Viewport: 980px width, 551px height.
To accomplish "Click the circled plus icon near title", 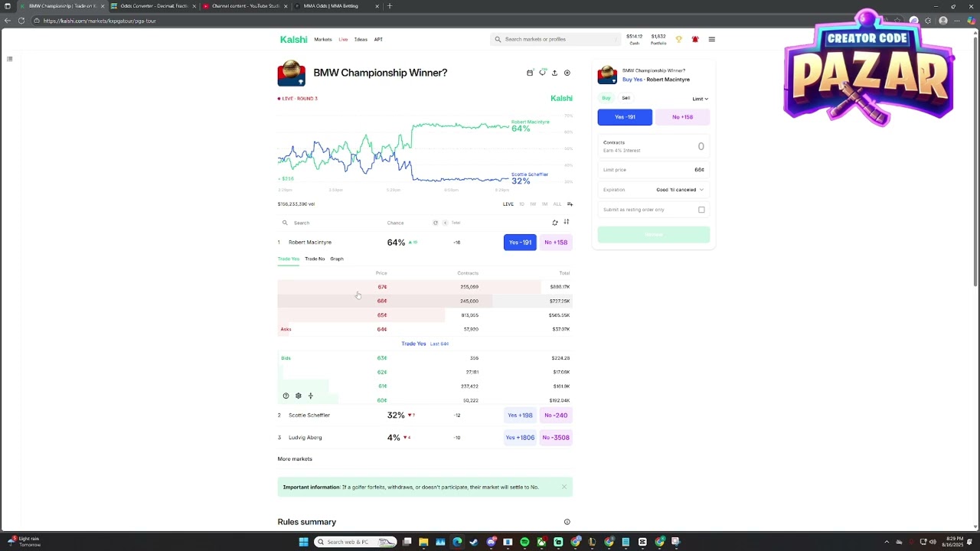I will [567, 73].
